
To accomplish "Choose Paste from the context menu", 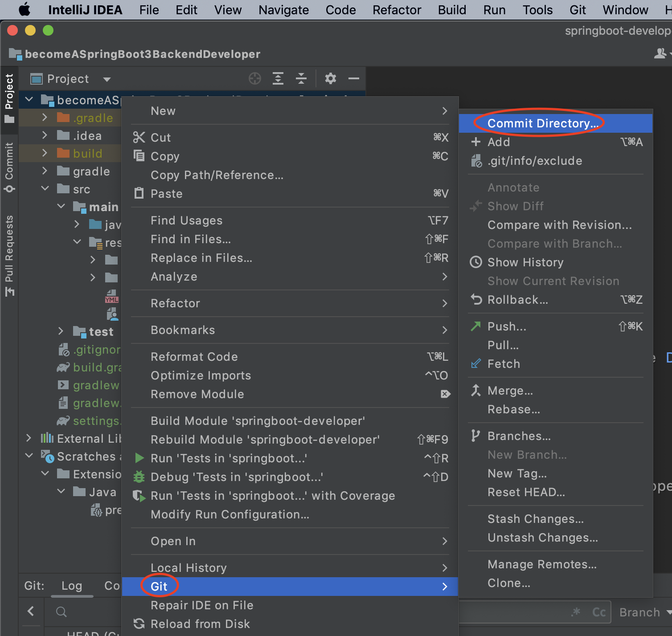I will (290, 194).
